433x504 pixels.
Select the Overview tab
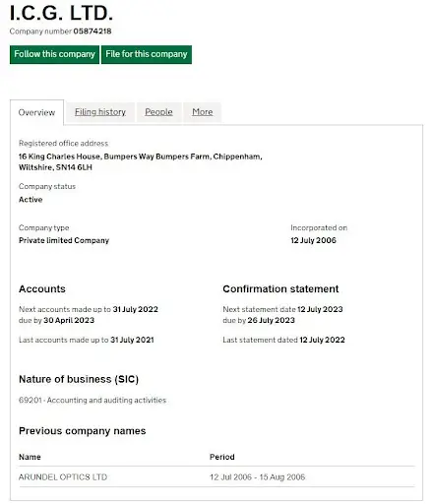click(x=36, y=112)
